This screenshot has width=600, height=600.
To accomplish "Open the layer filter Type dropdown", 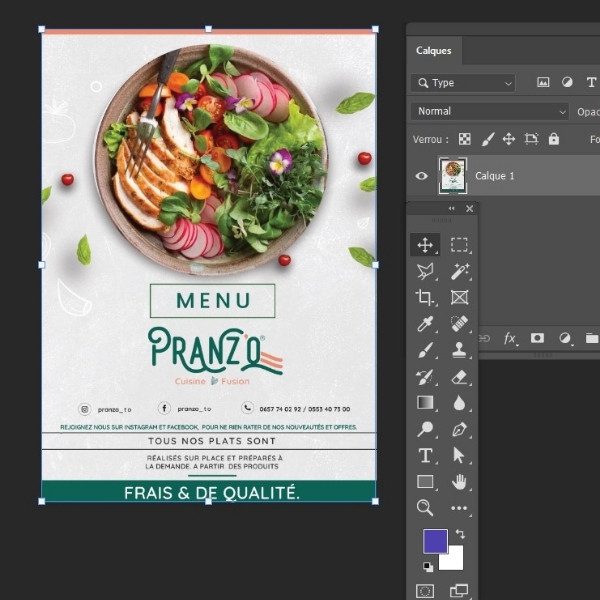I will [464, 83].
